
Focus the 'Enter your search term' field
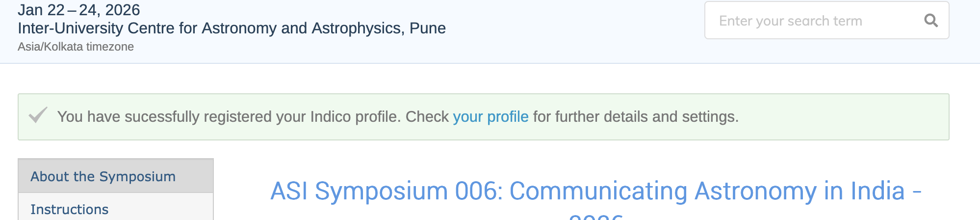click(814, 21)
